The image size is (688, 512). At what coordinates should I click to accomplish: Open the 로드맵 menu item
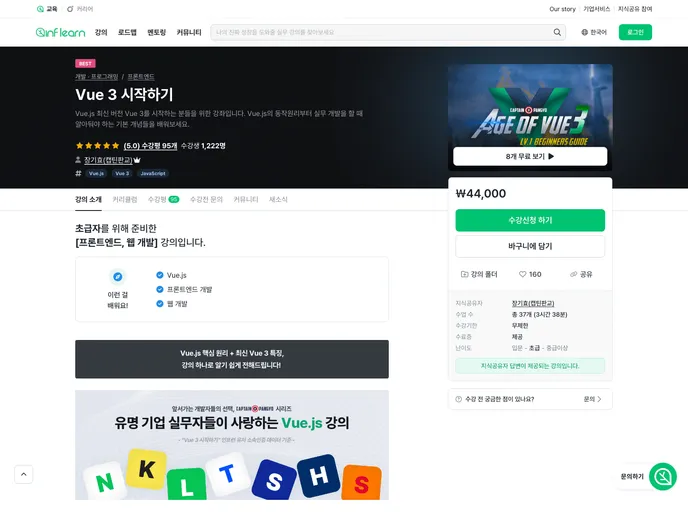tap(127, 32)
